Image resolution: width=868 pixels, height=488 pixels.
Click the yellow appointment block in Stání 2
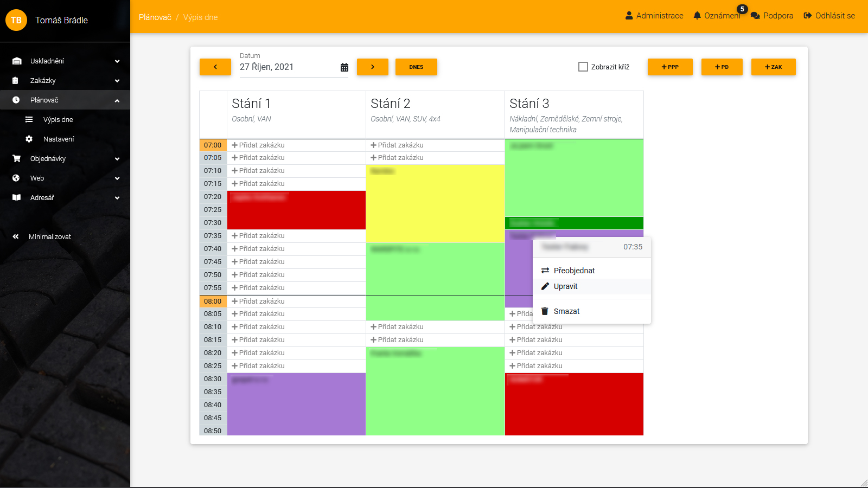435,203
